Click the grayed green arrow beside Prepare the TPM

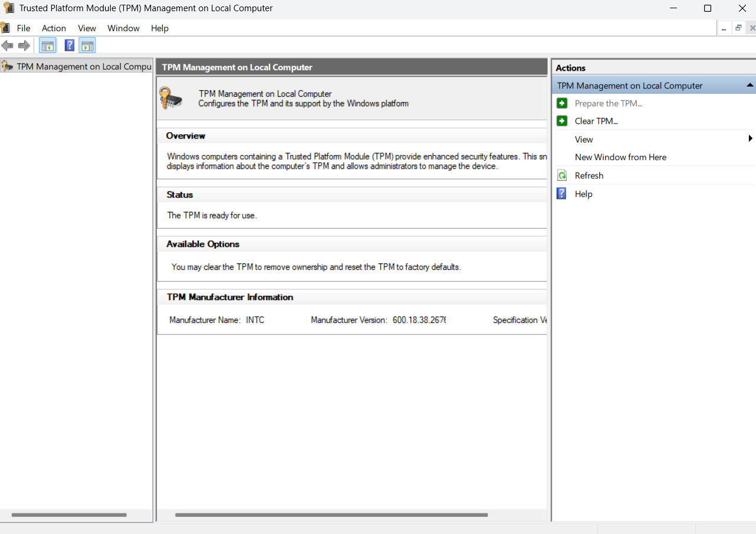(561, 103)
